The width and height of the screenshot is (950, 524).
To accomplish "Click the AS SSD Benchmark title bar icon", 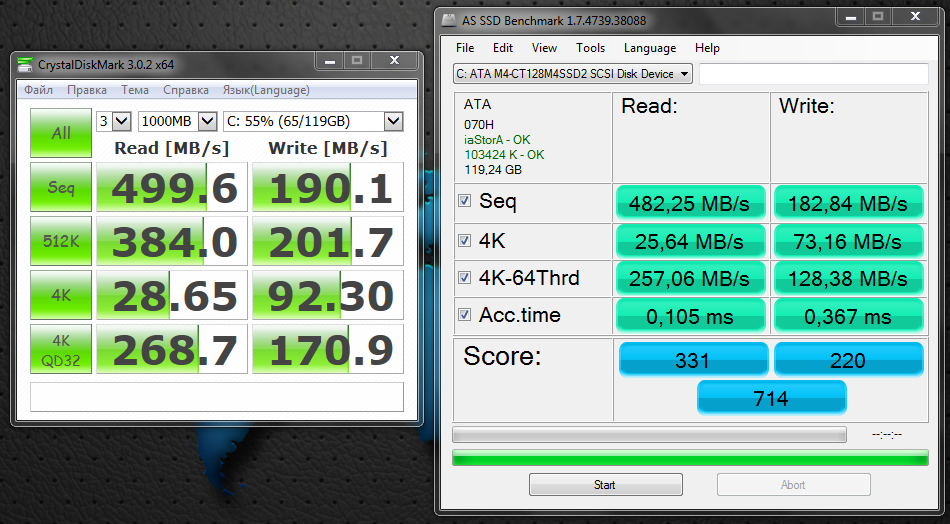I will pyautogui.click(x=448, y=20).
